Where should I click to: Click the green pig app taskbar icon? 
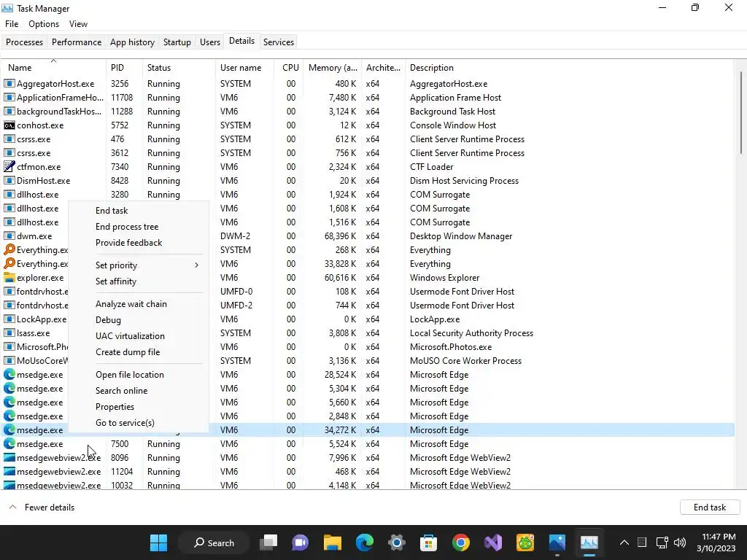coord(525,542)
